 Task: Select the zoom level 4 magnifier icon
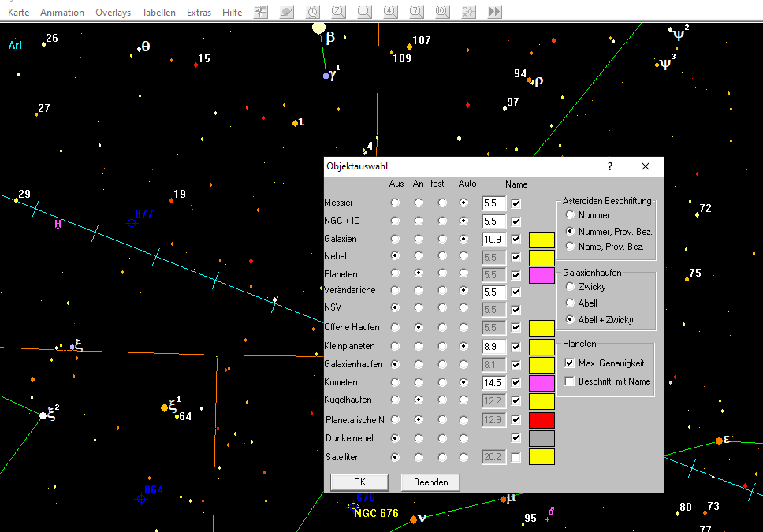(x=390, y=12)
